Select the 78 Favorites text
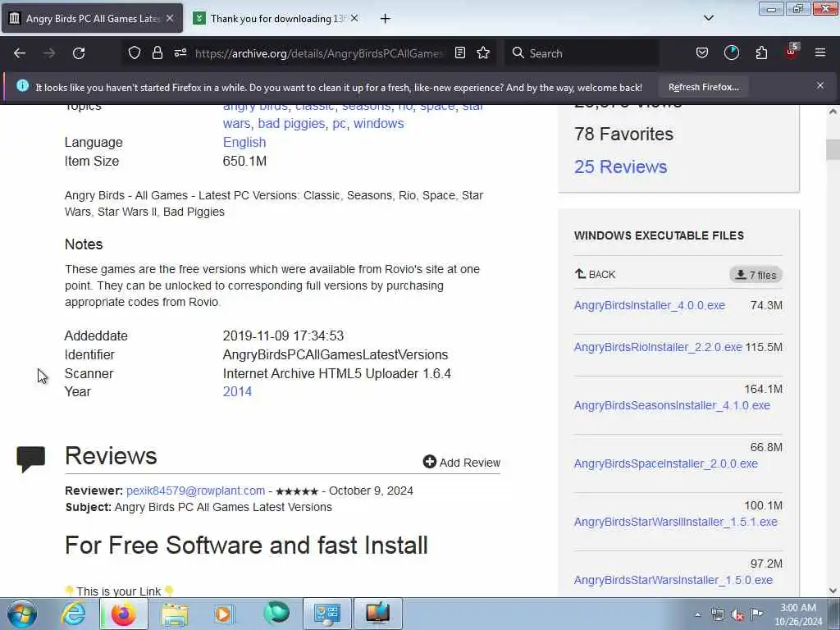 pos(623,134)
